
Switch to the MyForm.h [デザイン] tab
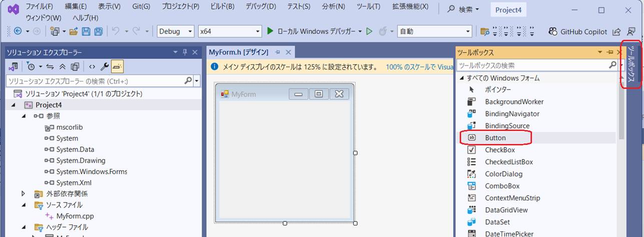coord(239,52)
